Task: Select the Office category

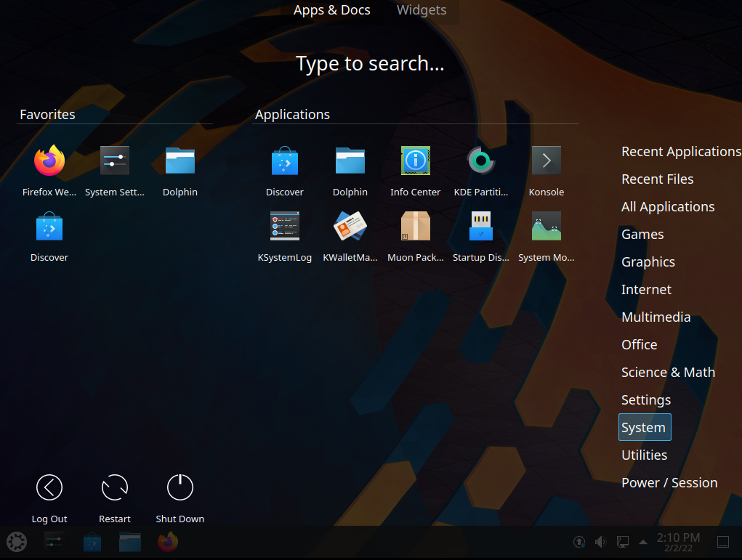Action: 639,345
